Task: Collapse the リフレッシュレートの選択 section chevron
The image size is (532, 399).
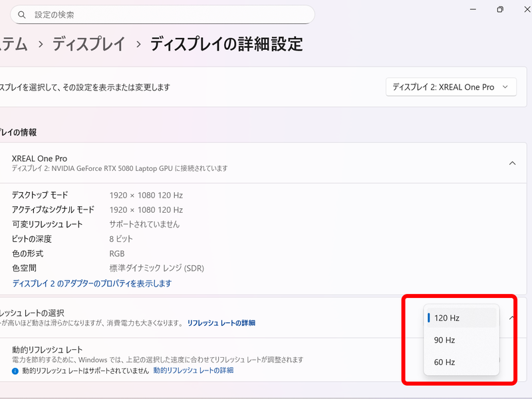Action: click(x=512, y=318)
